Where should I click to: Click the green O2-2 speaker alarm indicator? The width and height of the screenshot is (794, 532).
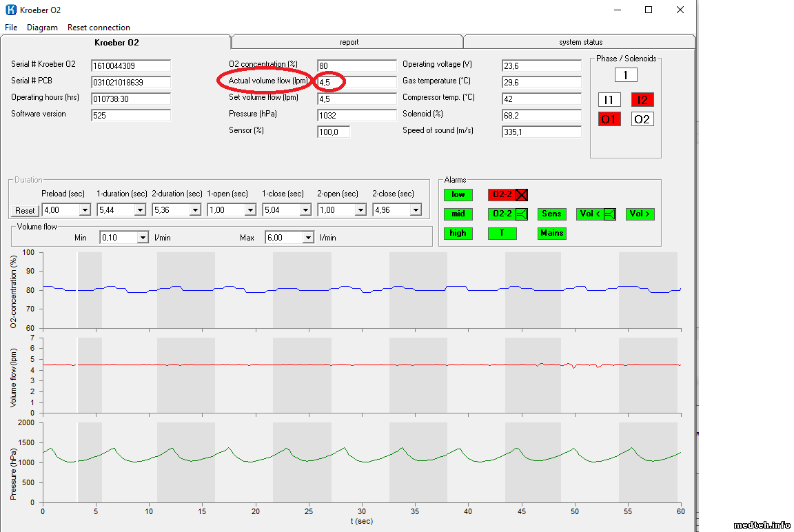[508, 214]
